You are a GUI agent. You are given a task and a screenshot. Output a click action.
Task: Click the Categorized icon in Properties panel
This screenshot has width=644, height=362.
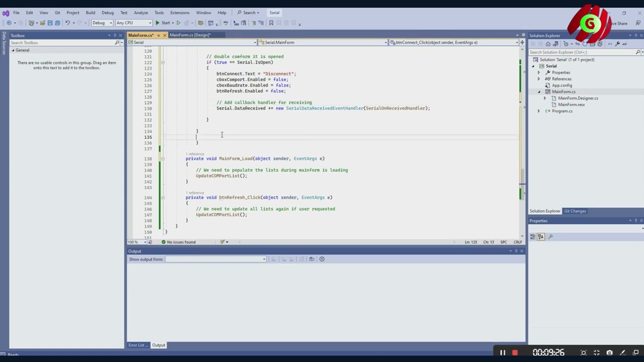[533, 236]
